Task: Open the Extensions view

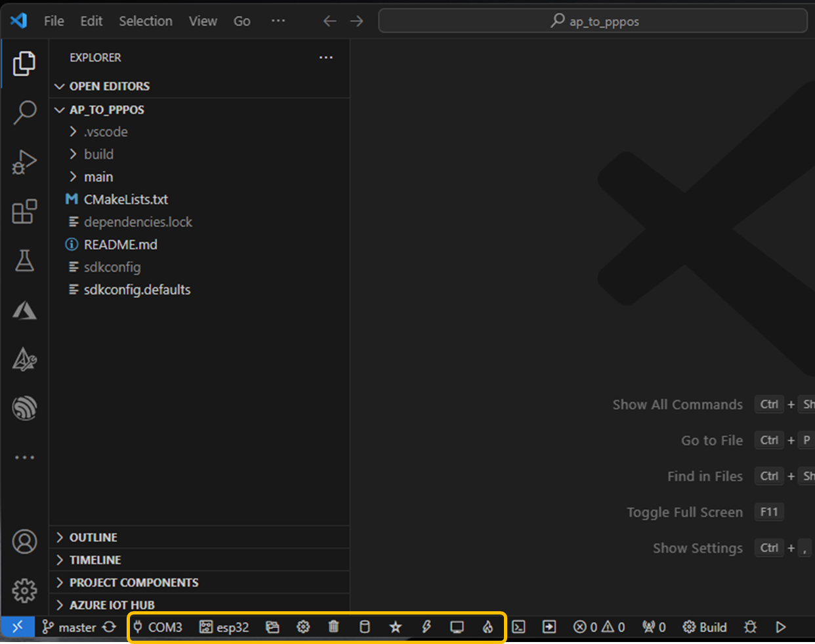Action: (x=24, y=212)
